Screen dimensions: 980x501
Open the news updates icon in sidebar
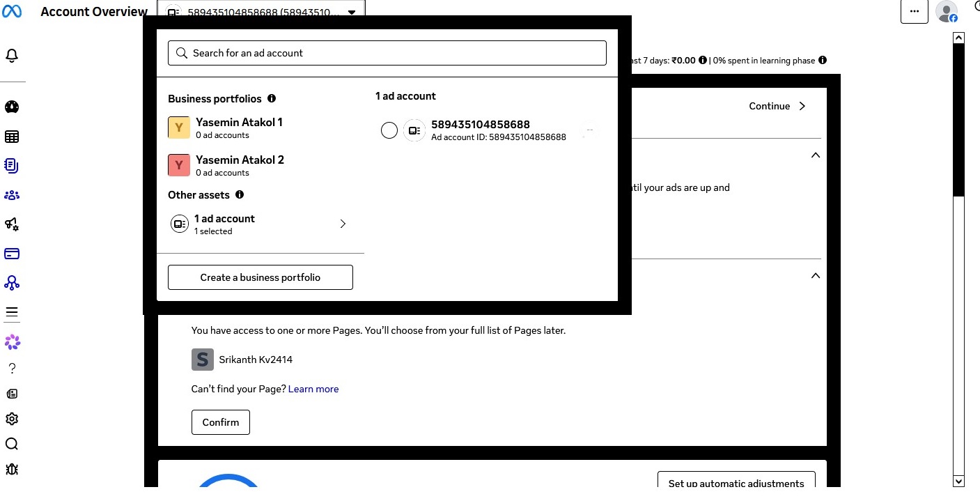[x=12, y=394]
